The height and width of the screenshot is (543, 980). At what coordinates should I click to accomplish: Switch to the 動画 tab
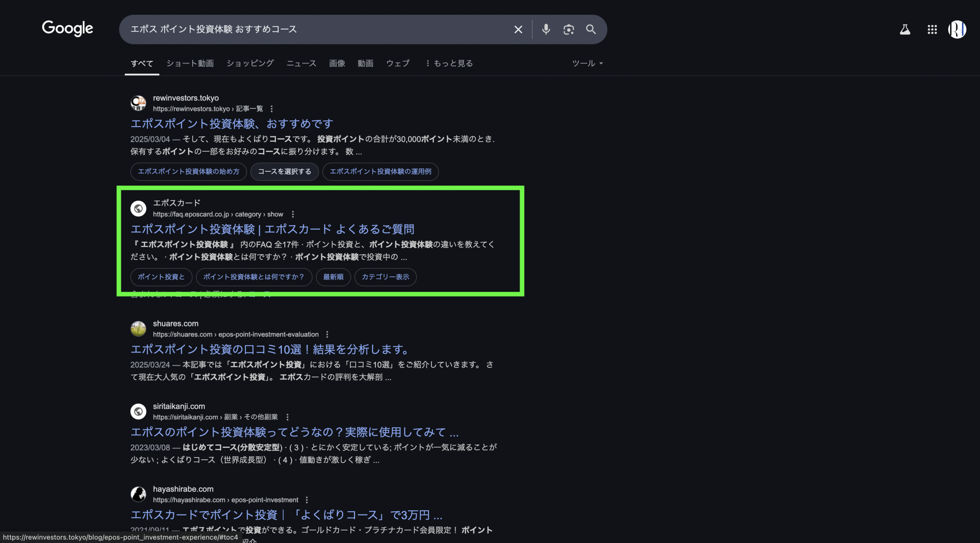[x=365, y=64]
